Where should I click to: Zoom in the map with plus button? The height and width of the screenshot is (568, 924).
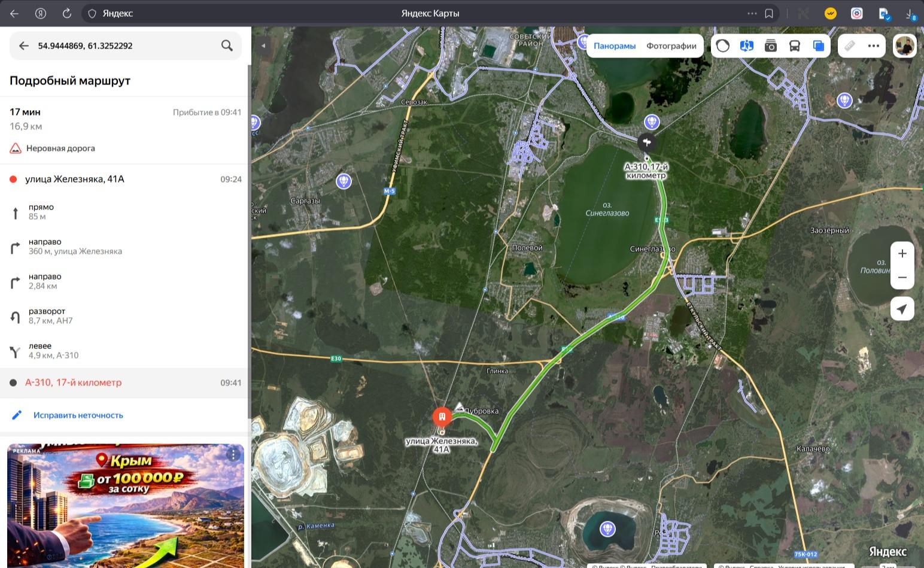click(902, 254)
